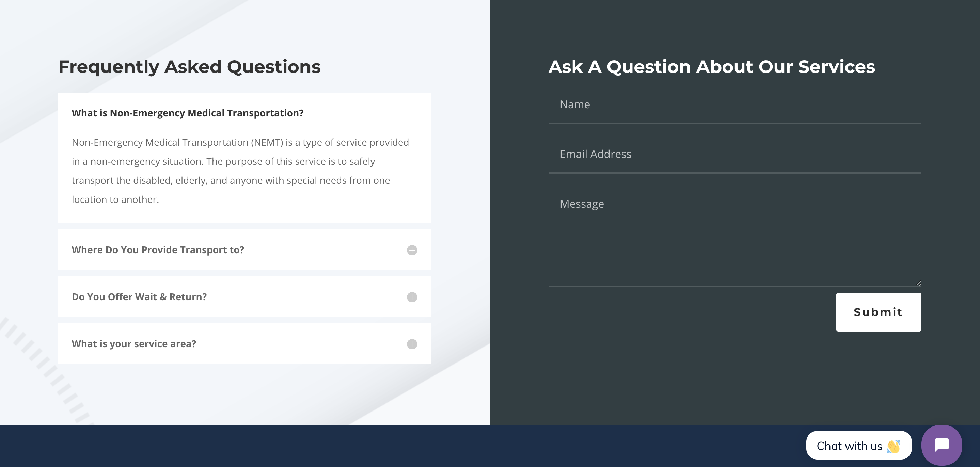
Task: Focus the Name input field
Action: [734, 105]
